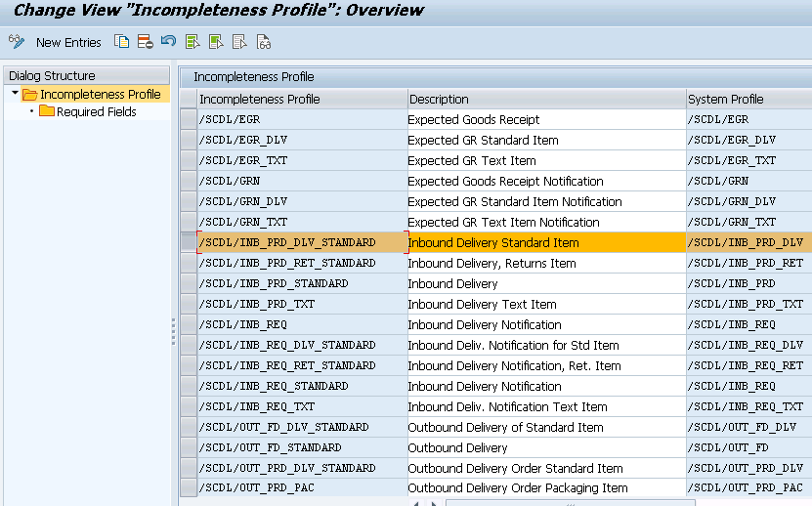812x506 pixels.
Task: Click the panel splitter handle beside Dialog Structure
Action: click(x=174, y=330)
